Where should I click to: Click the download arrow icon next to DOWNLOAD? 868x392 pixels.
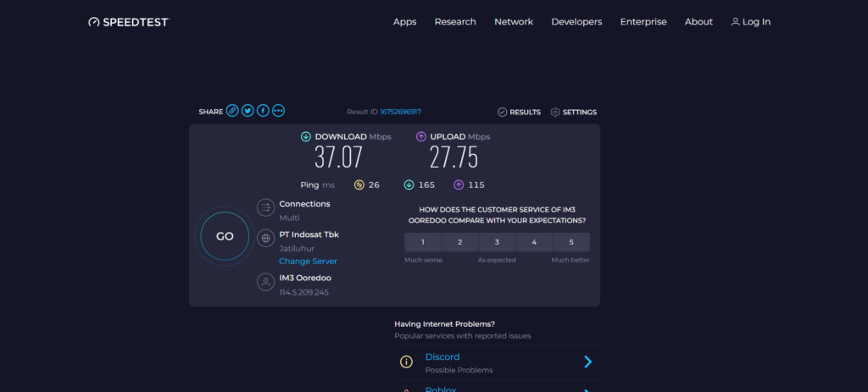click(x=305, y=136)
